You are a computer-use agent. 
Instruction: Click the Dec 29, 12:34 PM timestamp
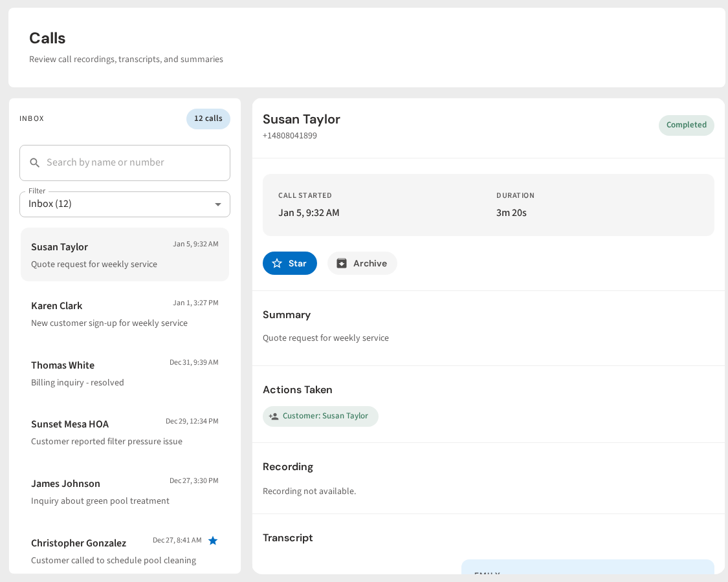192,422
